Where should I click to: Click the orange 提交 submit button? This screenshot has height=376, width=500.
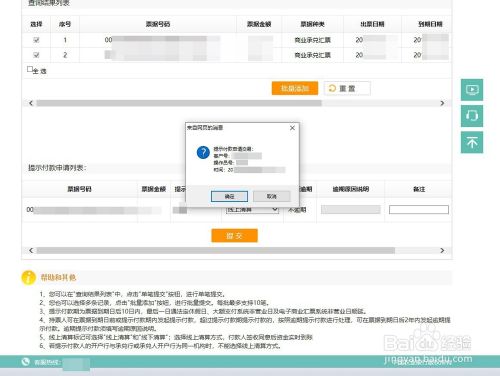tap(234, 236)
